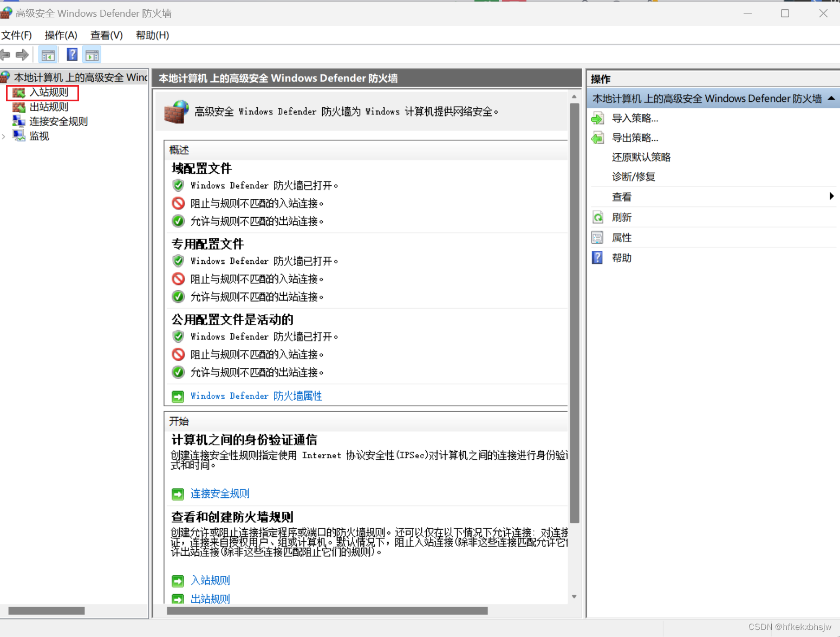Click the firewall app icon in title bar
This screenshot has height=637, width=840.
6,13
